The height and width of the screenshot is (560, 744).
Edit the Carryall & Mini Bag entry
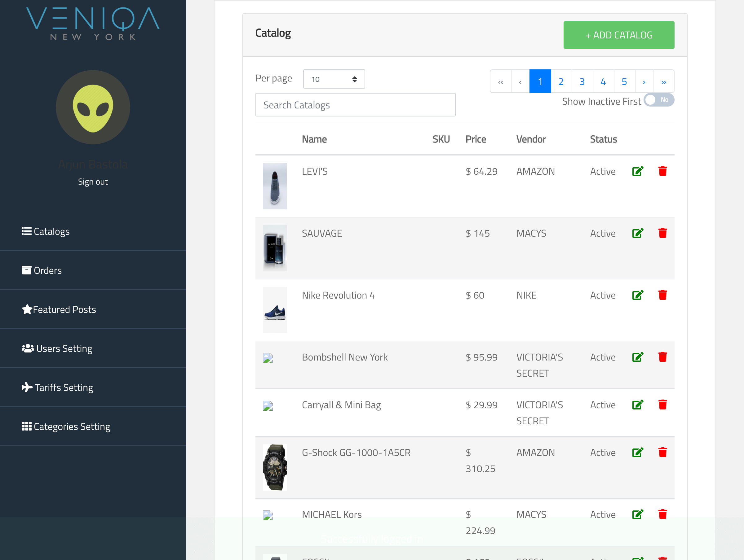tap(638, 405)
